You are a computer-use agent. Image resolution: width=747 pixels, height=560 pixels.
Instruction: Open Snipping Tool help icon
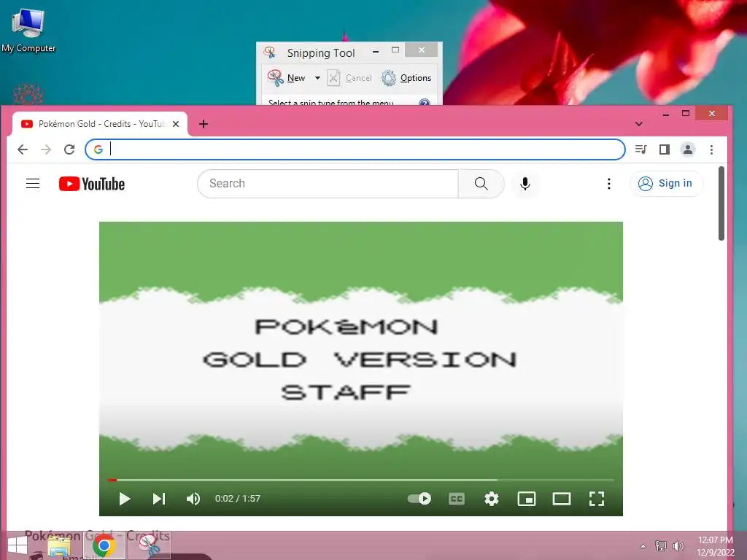pos(424,102)
